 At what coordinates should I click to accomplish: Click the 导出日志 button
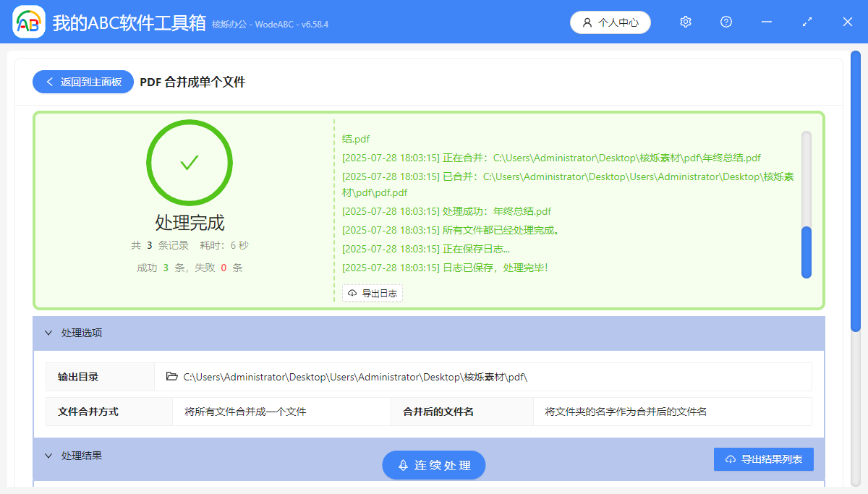point(373,293)
